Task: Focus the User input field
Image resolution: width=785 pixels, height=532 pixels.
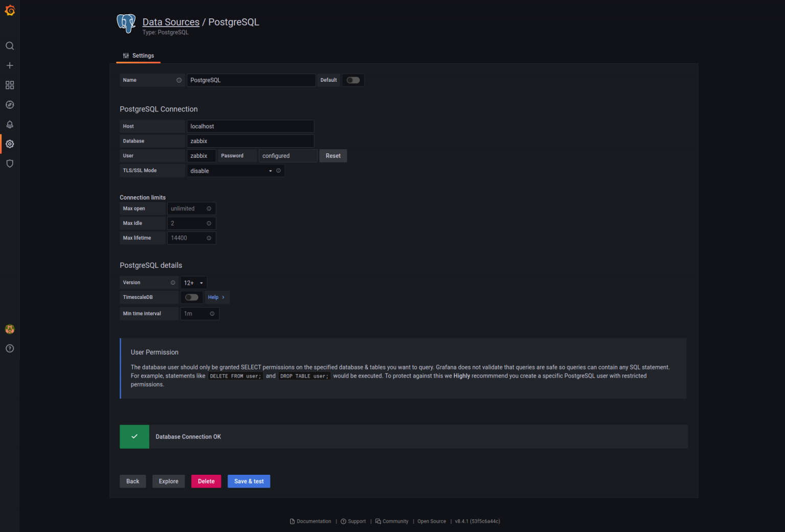Action: point(201,156)
